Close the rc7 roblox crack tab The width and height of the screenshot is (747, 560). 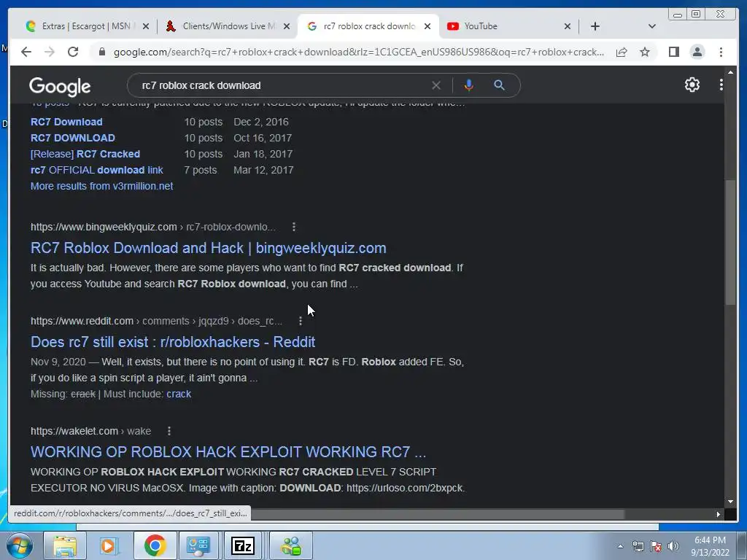(x=427, y=26)
